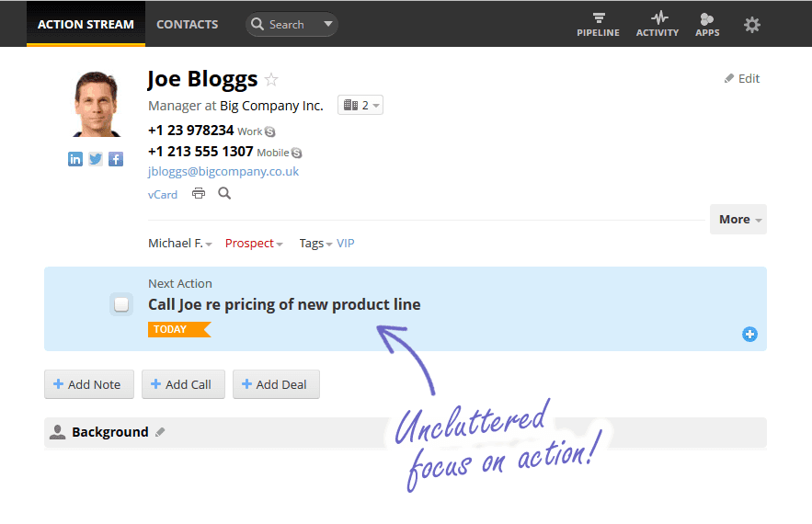
Task: Switch to the Contacts tab
Action: pos(188,25)
